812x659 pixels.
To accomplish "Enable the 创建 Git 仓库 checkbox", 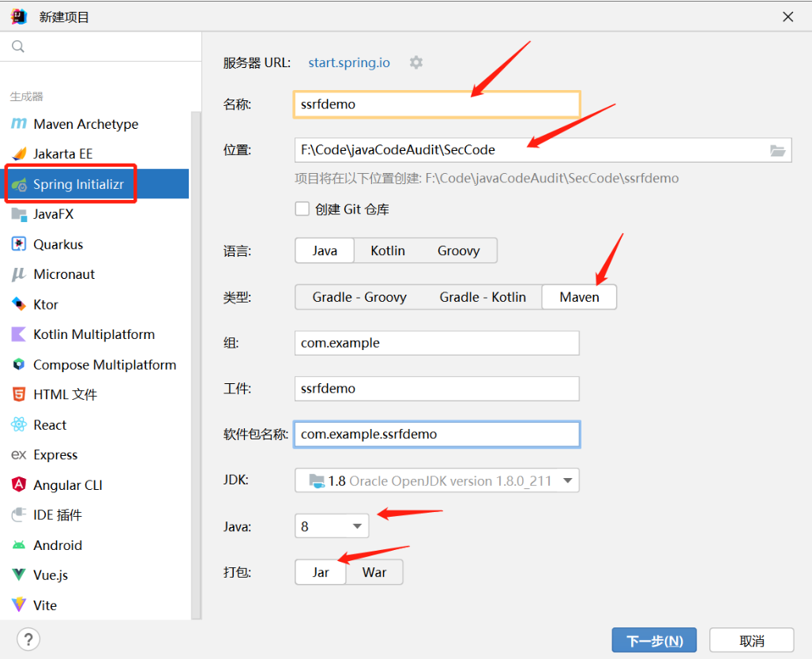I will (x=302, y=209).
